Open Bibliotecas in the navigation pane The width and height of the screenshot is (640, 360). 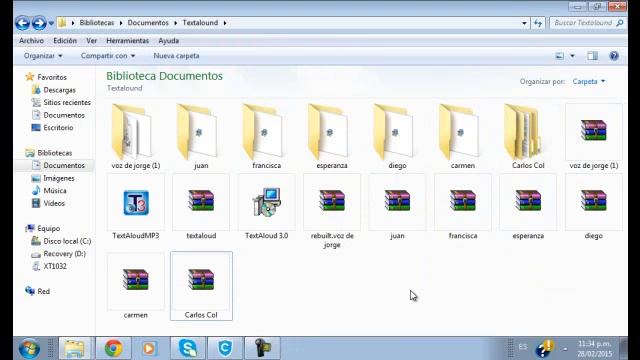(55, 153)
